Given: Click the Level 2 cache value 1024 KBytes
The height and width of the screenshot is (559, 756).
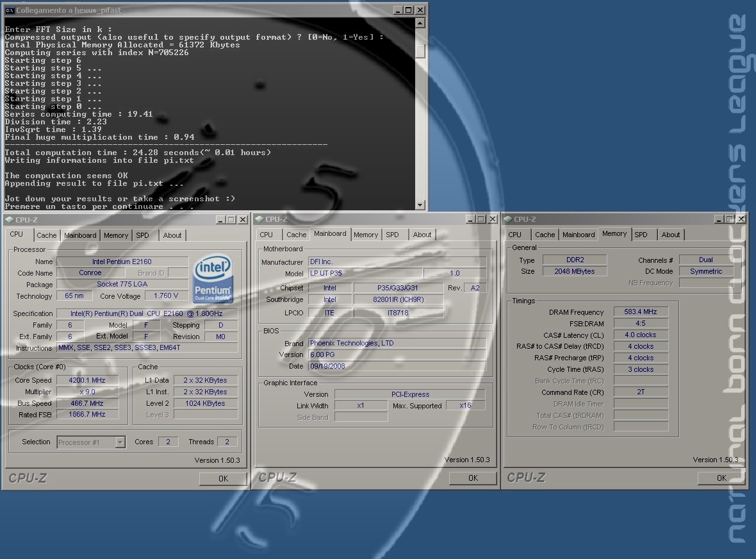Looking at the screenshot, I should 205,403.
